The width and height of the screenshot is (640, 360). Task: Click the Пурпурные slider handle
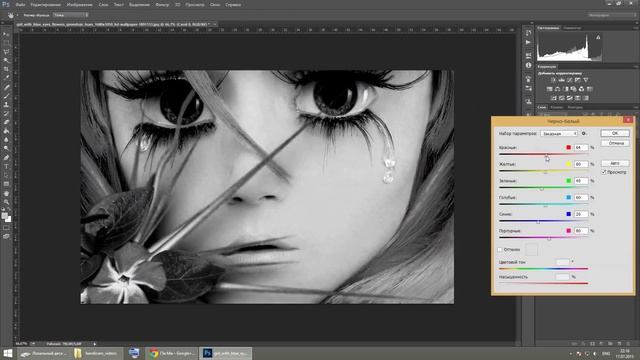click(549, 239)
